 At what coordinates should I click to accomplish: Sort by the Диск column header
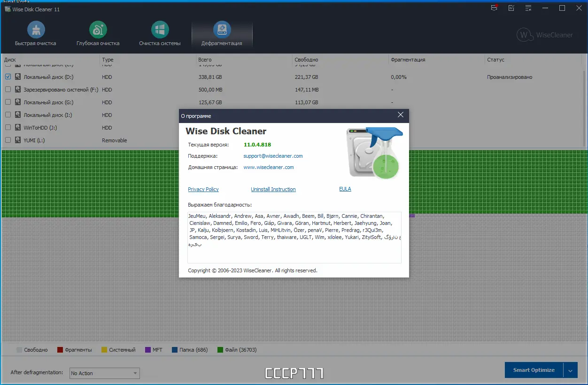pos(50,60)
